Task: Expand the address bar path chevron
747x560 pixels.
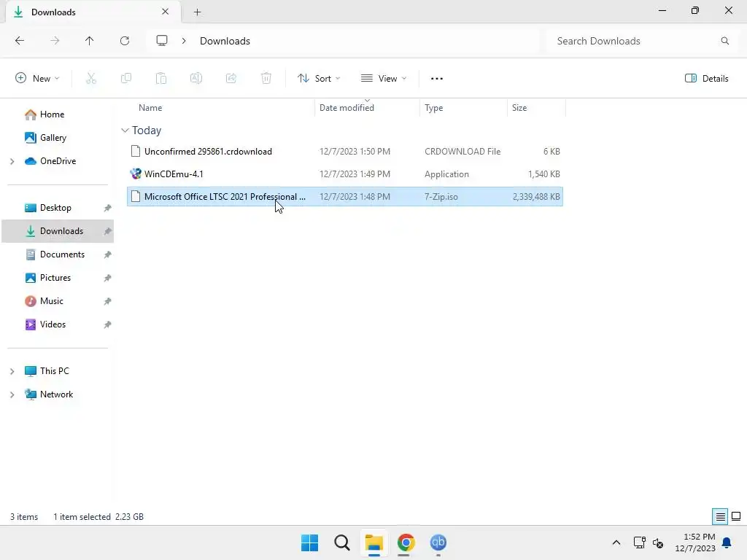Action: (184, 41)
